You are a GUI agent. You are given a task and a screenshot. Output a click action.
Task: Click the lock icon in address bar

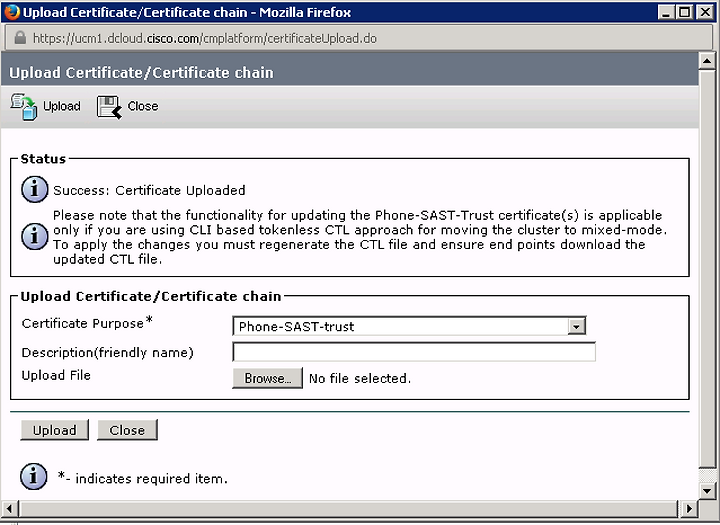pyautogui.click(x=20, y=38)
